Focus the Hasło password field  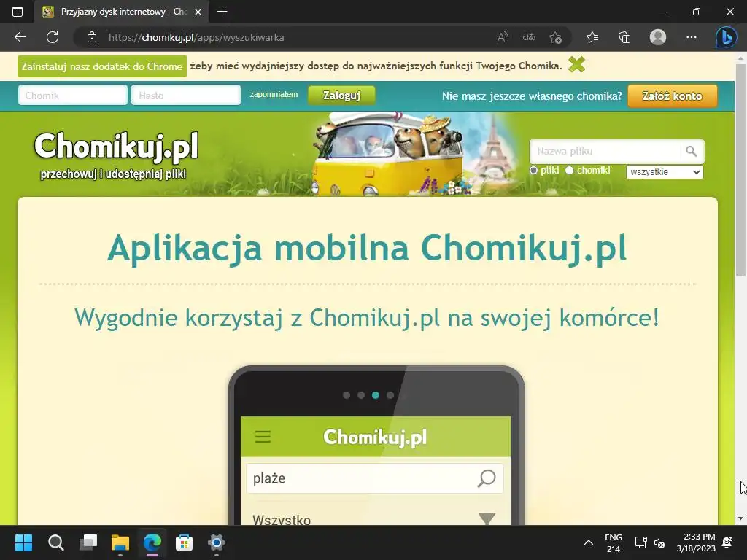coord(186,96)
